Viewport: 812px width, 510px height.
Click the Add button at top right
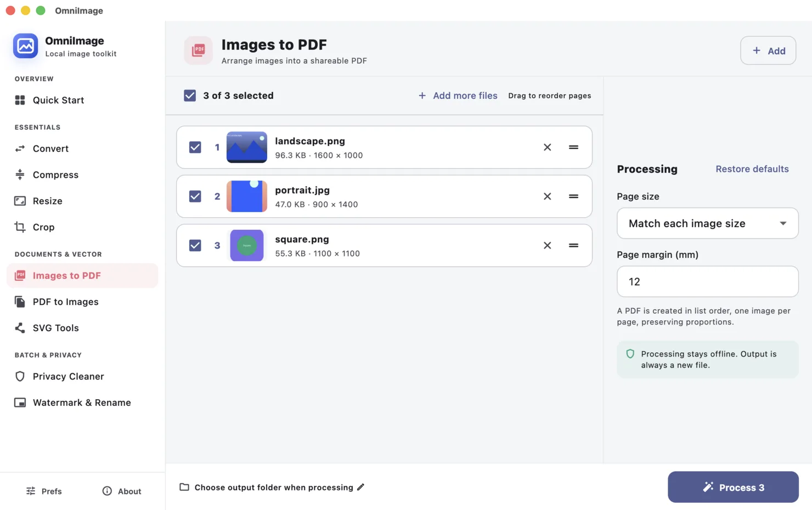(x=768, y=50)
